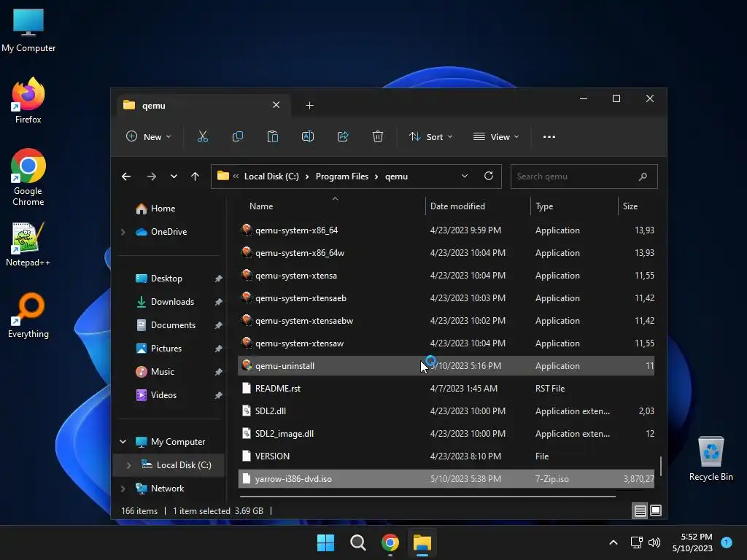
Task: Click the volume speaker tray icon
Action: click(x=654, y=542)
